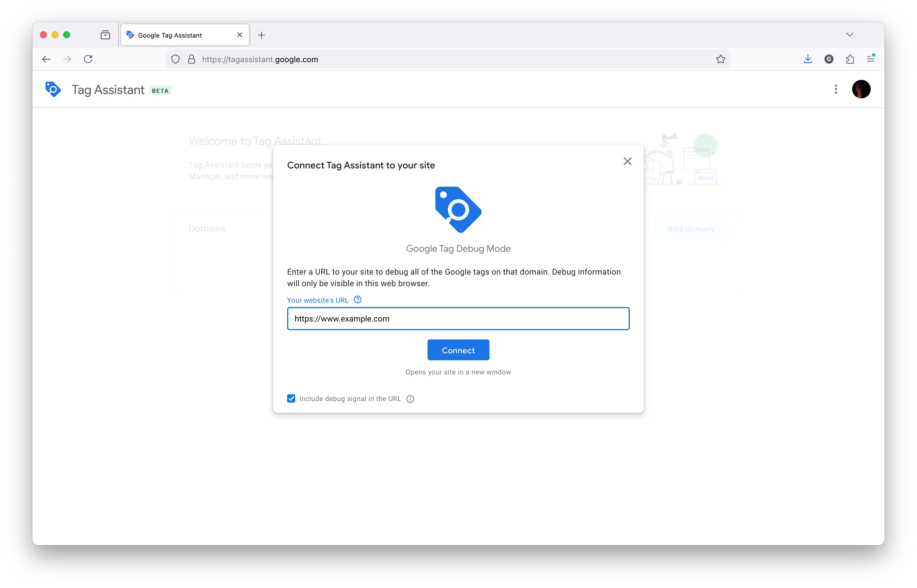
Task: Click the BETA badge
Action: coord(160,91)
